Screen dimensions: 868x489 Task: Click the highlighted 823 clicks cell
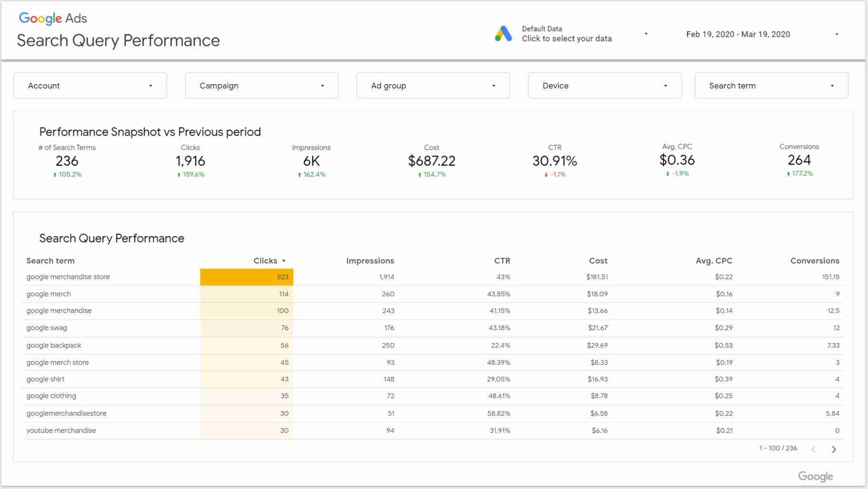[x=247, y=277]
